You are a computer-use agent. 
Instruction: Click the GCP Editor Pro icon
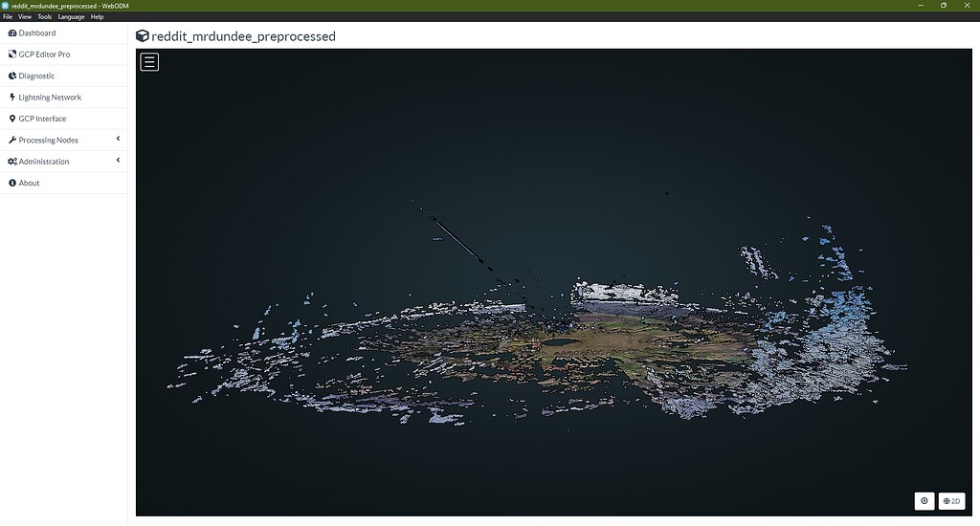click(x=12, y=55)
